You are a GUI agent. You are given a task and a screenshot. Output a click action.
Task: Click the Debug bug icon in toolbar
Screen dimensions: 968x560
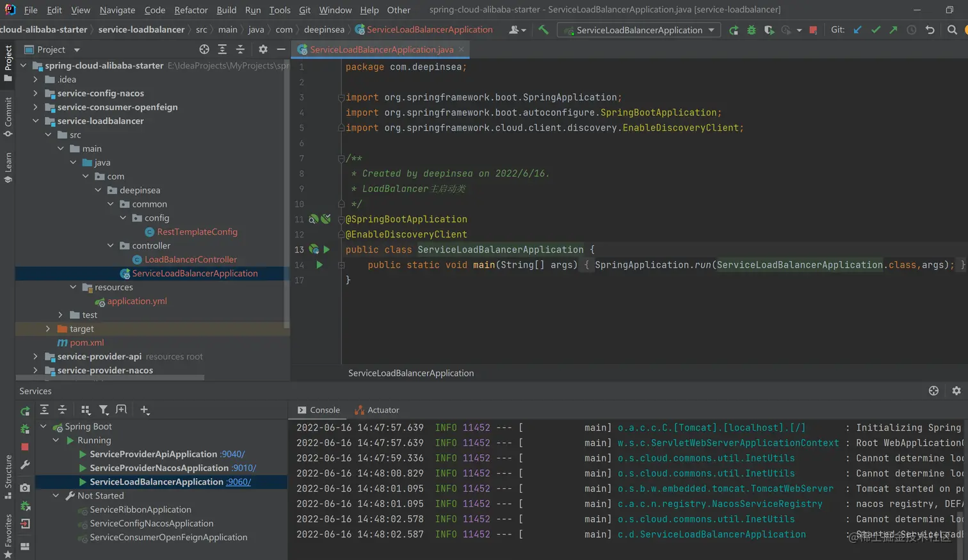pos(751,30)
